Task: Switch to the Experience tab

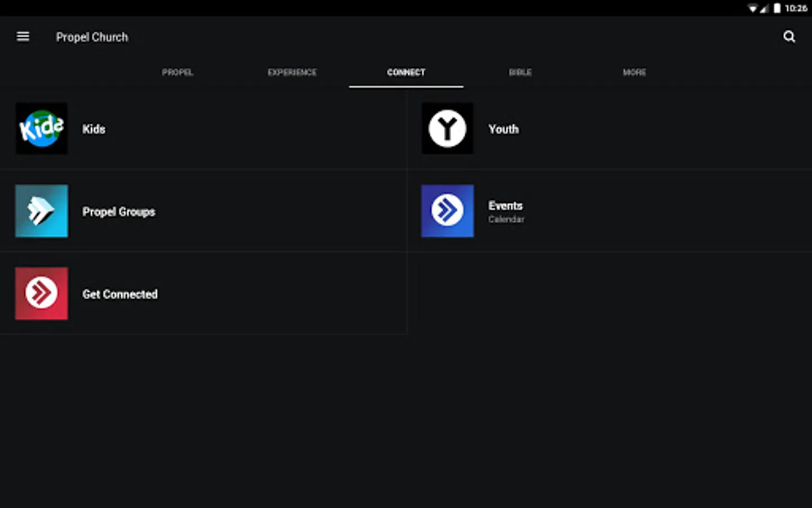Action: (x=292, y=72)
